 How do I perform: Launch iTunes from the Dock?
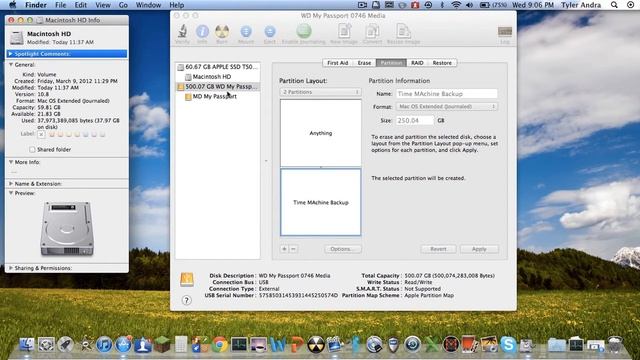pyautogui.click(x=104, y=345)
